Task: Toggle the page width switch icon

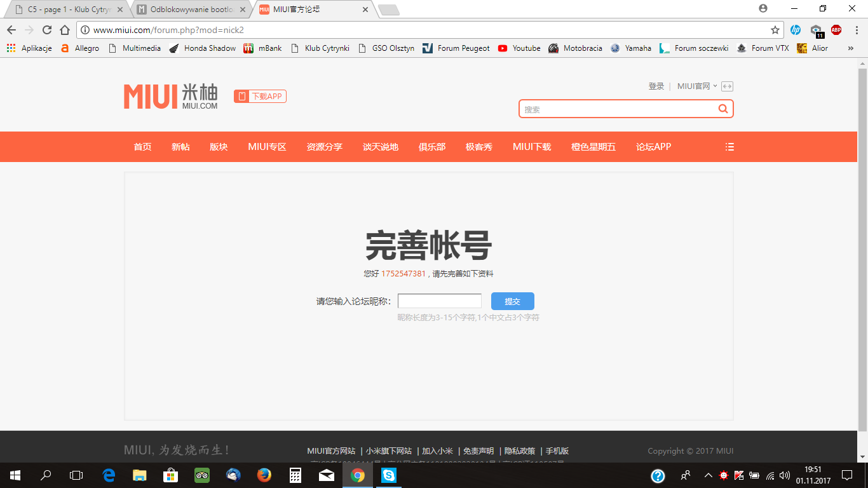Action: 727,86
